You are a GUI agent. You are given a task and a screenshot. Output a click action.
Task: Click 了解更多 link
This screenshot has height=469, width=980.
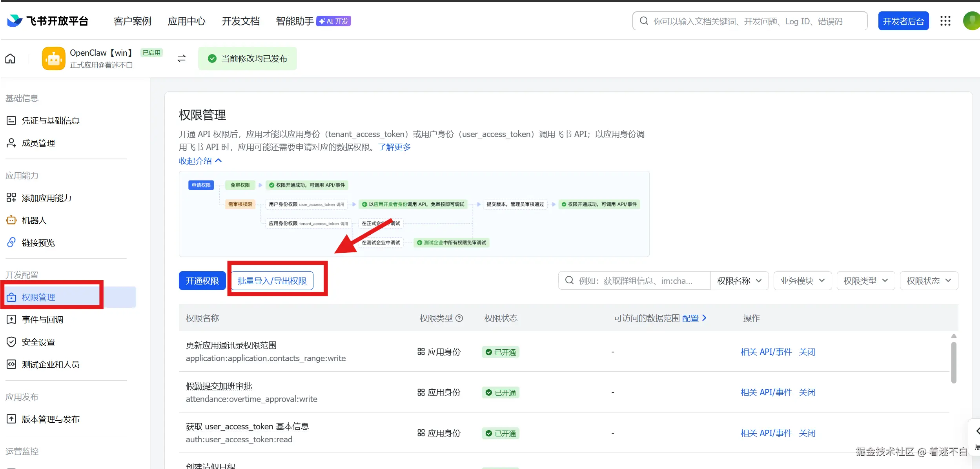[394, 147]
